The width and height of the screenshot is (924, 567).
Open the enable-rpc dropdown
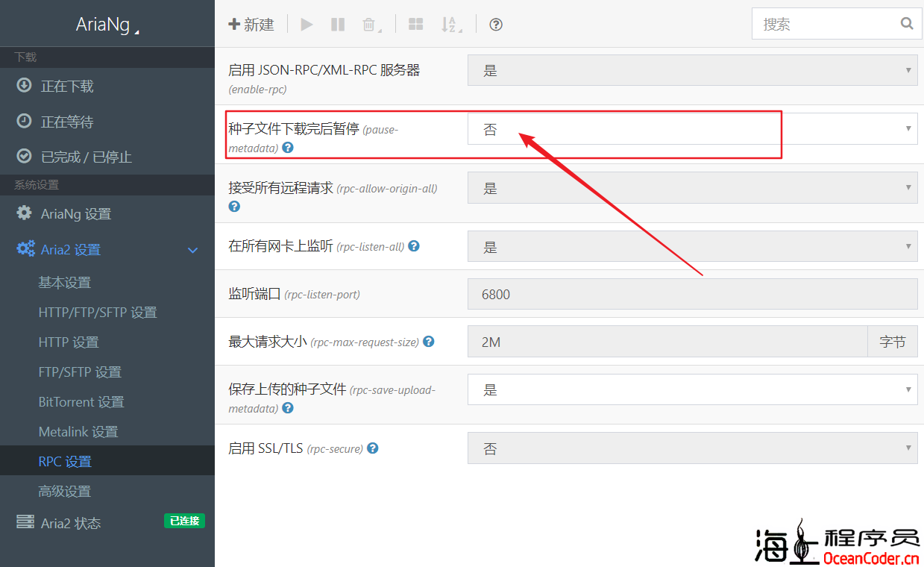click(692, 70)
